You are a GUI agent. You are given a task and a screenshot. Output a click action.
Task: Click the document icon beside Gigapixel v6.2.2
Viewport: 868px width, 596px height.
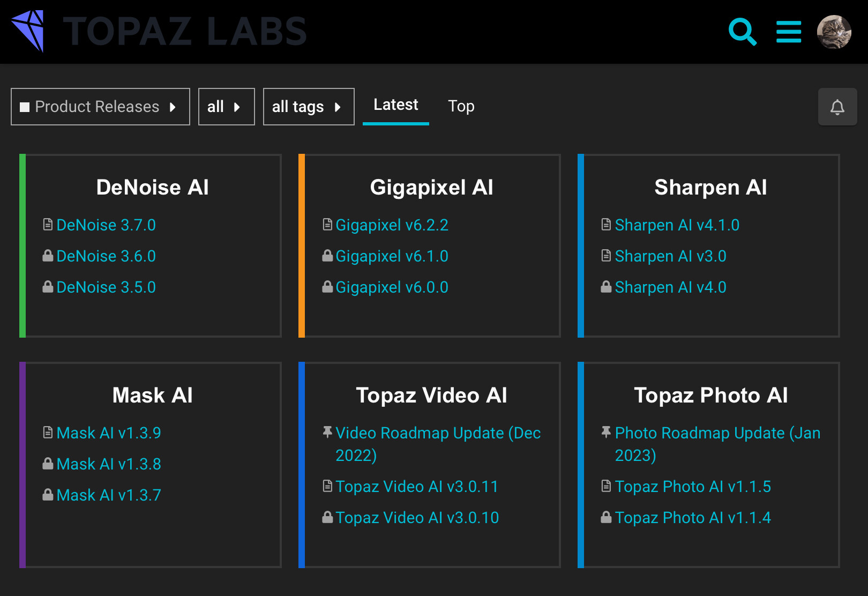[x=327, y=225]
